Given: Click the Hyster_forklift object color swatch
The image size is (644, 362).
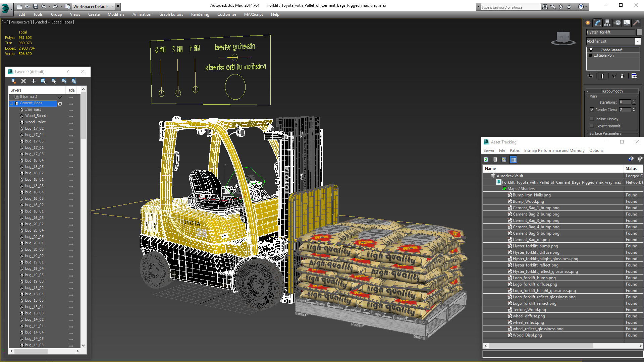Looking at the screenshot, I should tap(639, 32).
